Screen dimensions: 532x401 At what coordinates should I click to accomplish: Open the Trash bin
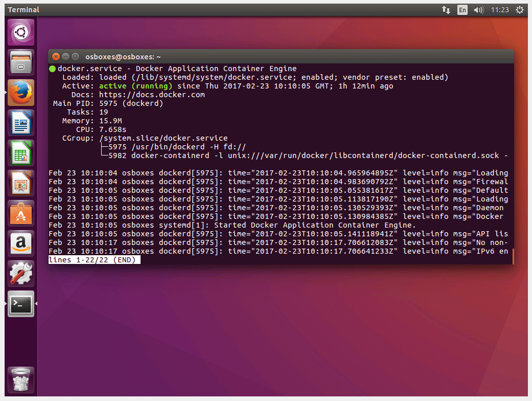[x=21, y=380]
